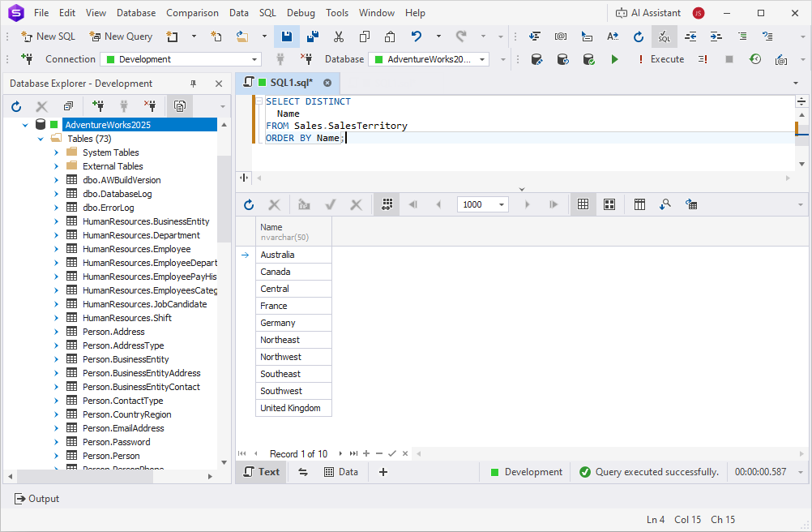The width and height of the screenshot is (812, 532).
Task: Open the Database dropdown AdventureWorks20...
Action: click(x=429, y=59)
